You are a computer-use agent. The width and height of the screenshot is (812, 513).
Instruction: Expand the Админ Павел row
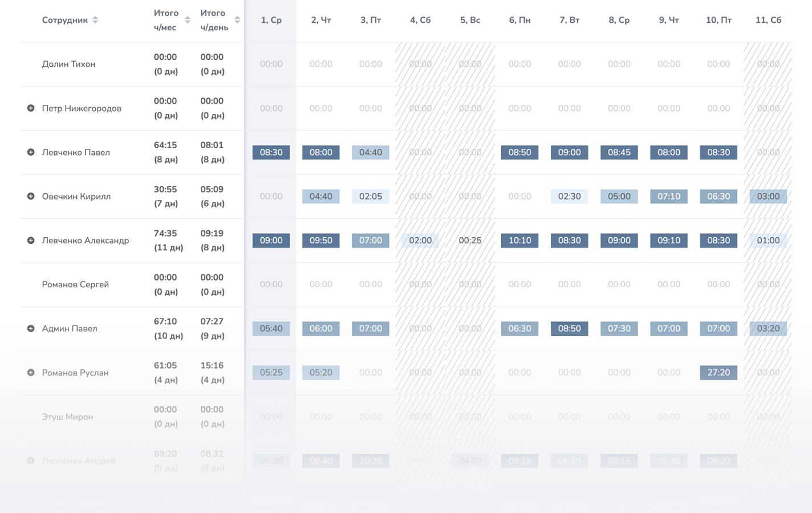31,328
